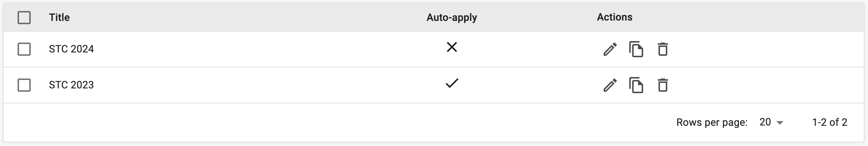This screenshot has height=146, width=868.
Task: Click the rows per page value 20
Action: click(765, 122)
